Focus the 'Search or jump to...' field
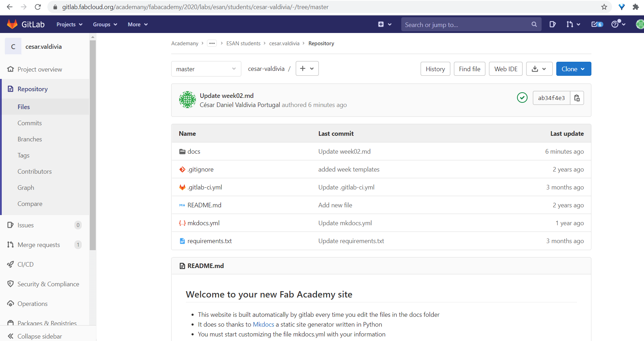The height and width of the screenshot is (341, 644). point(471,24)
